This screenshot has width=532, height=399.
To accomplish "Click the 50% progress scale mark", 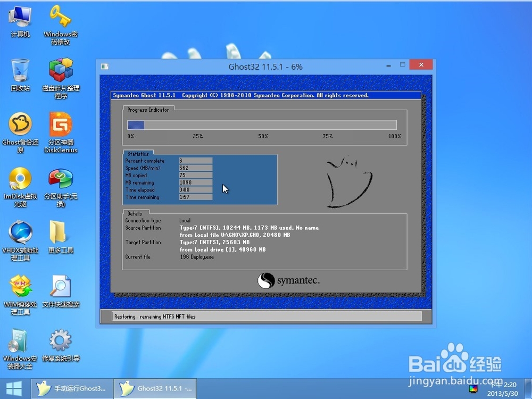I will (x=263, y=136).
